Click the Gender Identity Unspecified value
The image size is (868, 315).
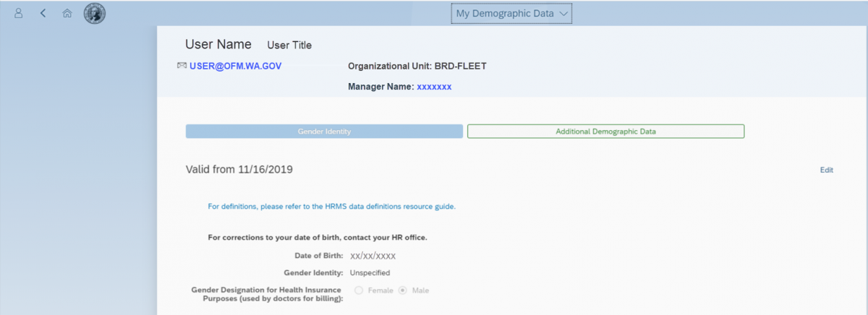click(370, 273)
